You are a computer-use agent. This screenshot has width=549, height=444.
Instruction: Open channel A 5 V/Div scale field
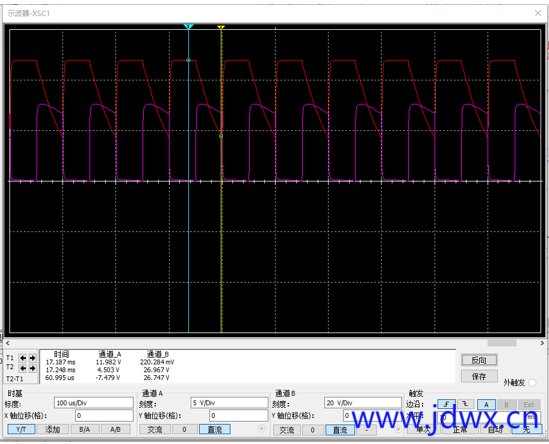tap(229, 403)
